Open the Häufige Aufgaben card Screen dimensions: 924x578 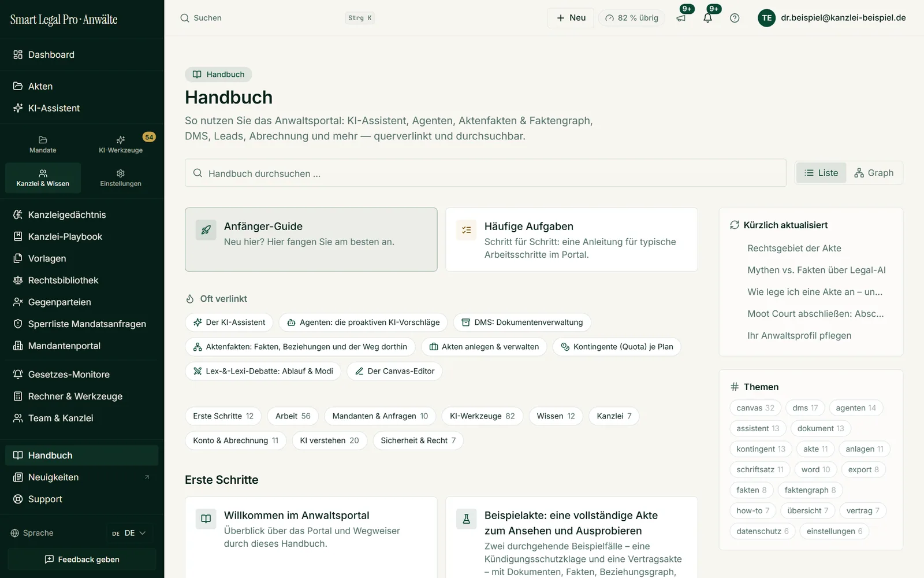572,239
